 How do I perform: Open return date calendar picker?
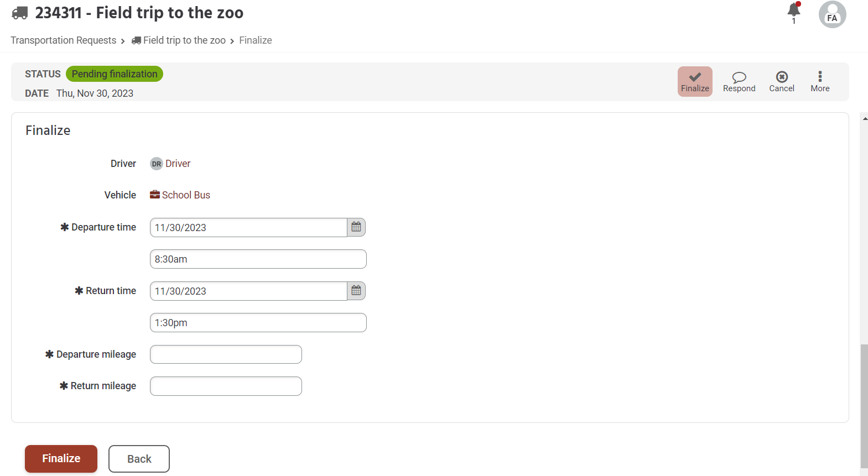pyautogui.click(x=356, y=291)
